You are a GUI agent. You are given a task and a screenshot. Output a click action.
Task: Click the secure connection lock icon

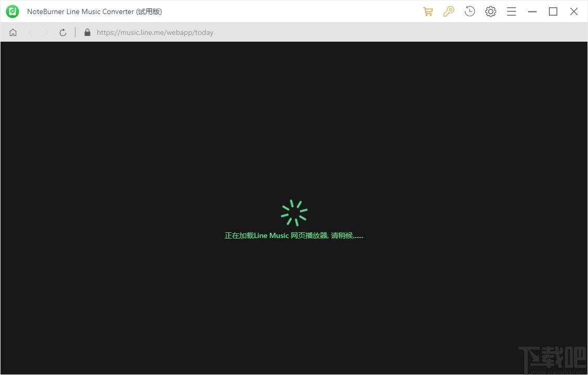[87, 32]
